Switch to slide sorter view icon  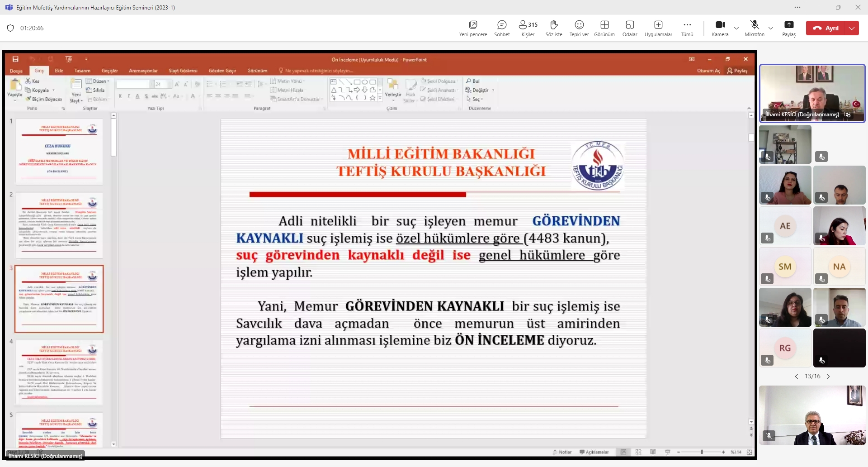[638, 452]
